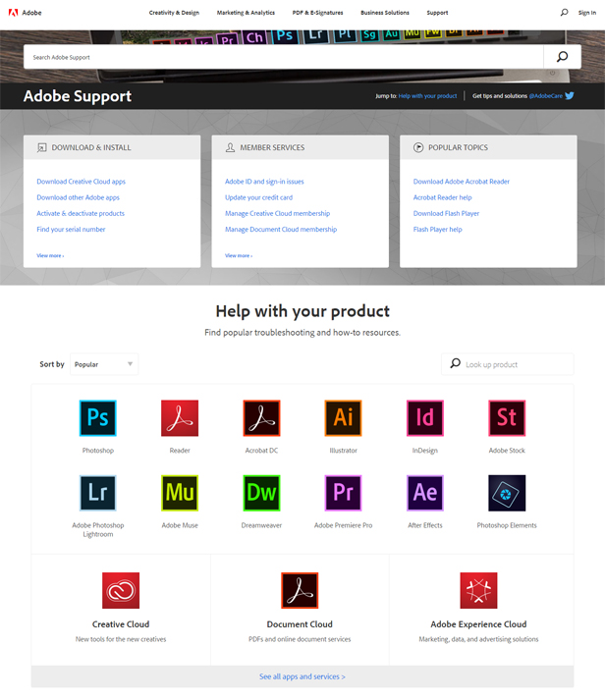Viewport: 605px width, 700px height.
Task: Click Adobe ID and sign-in issues
Action: [264, 182]
